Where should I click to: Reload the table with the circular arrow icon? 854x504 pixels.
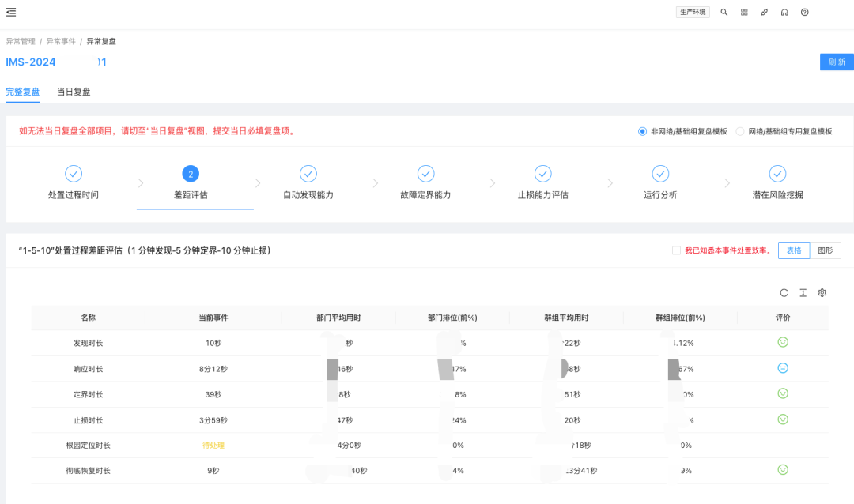pos(784,293)
